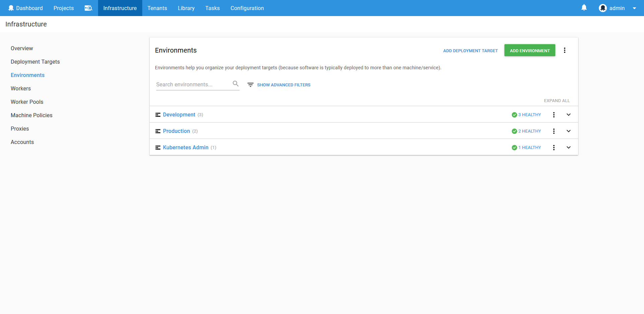Click the filter icon next to advanced filters
This screenshot has width=644, height=314.
[250, 85]
